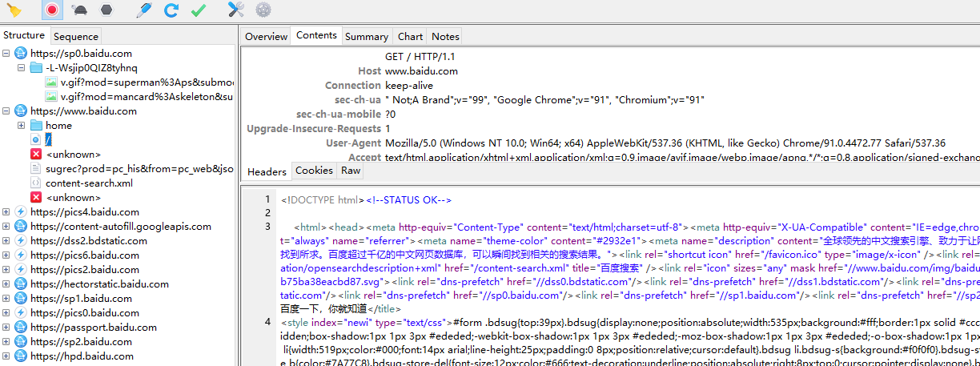
Task: Click the globe icon for hpd.baidu.com
Action: point(21,356)
